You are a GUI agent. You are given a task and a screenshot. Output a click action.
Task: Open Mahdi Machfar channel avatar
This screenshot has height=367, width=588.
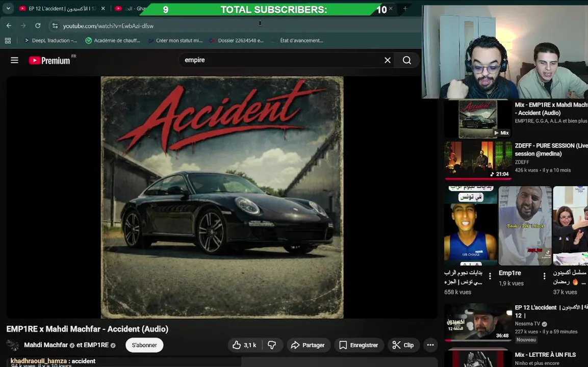(13, 345)
